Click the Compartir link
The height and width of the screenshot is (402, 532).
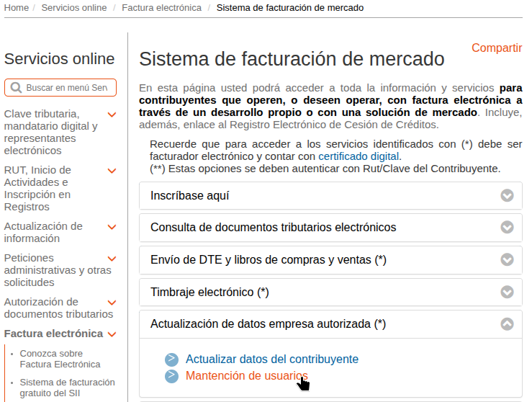pos(496,48)
